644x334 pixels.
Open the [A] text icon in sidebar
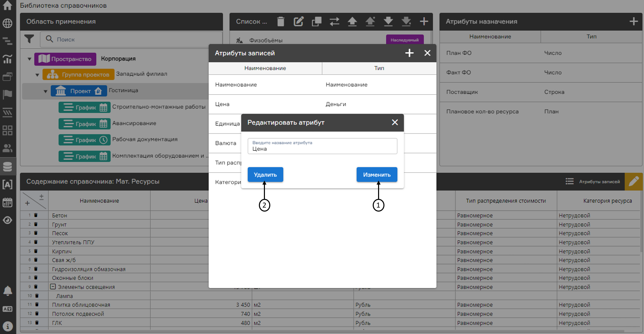pyautogui.click(x=7, y=184)
